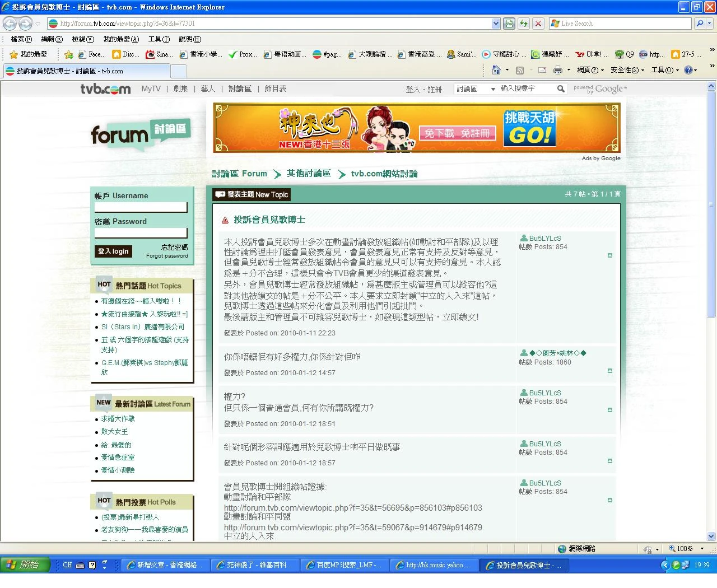Click the CH language indicator
Image resolution: width=717 pixels, height=588 pixels.
67,565
